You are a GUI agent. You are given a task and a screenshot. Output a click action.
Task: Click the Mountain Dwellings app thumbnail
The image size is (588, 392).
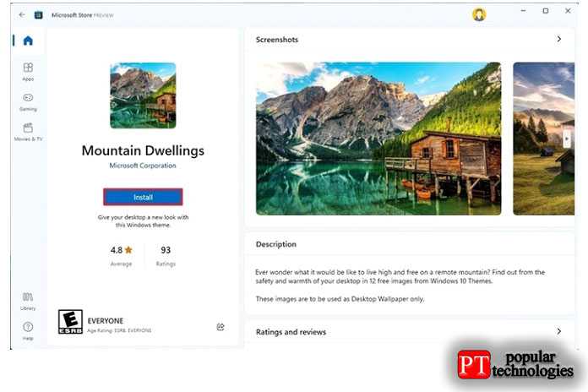143,95
